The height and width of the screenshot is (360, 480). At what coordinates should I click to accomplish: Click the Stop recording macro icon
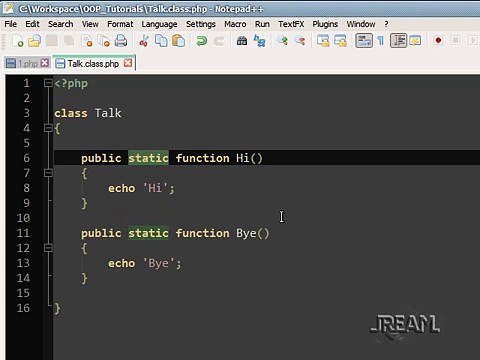(x=456, y=41)
